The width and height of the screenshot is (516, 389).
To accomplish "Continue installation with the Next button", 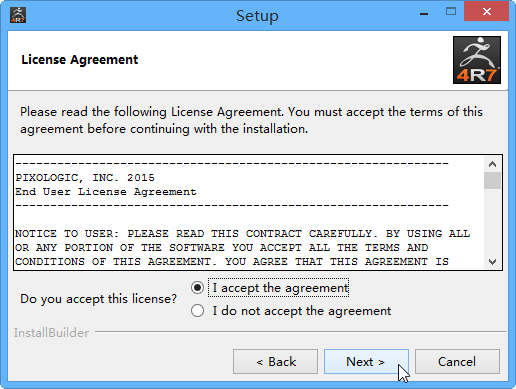I will (x=366, y=362).
